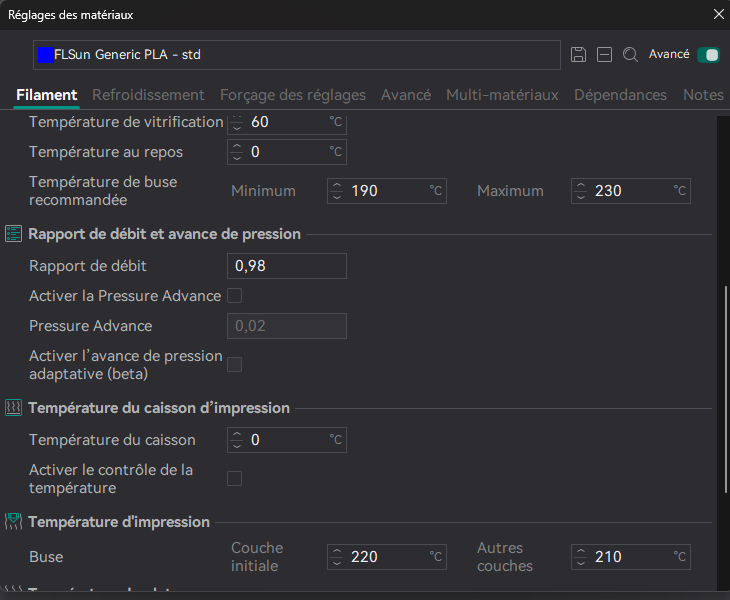Screen dimensions: 730x600
Task: Decrease Température au repos with down arrow
Action: click(x=237, y=157)
